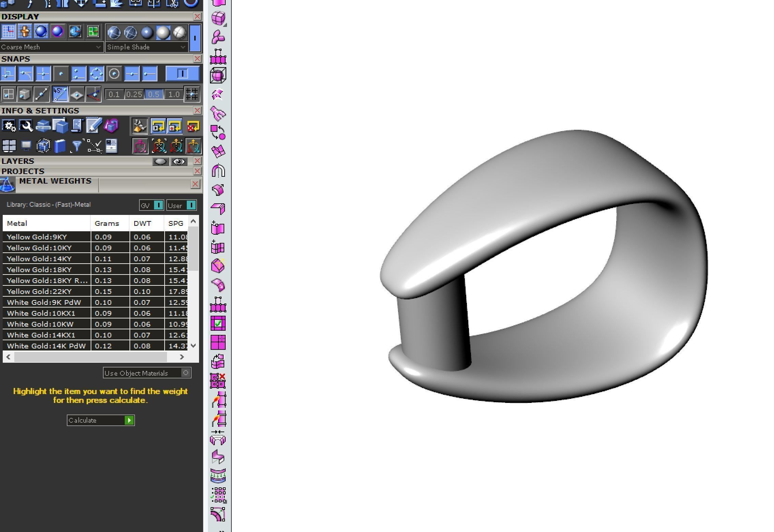This screenshot has width=774, height=532.
Task: Click the funnel selection filter icon
Action: pos(77,146)
